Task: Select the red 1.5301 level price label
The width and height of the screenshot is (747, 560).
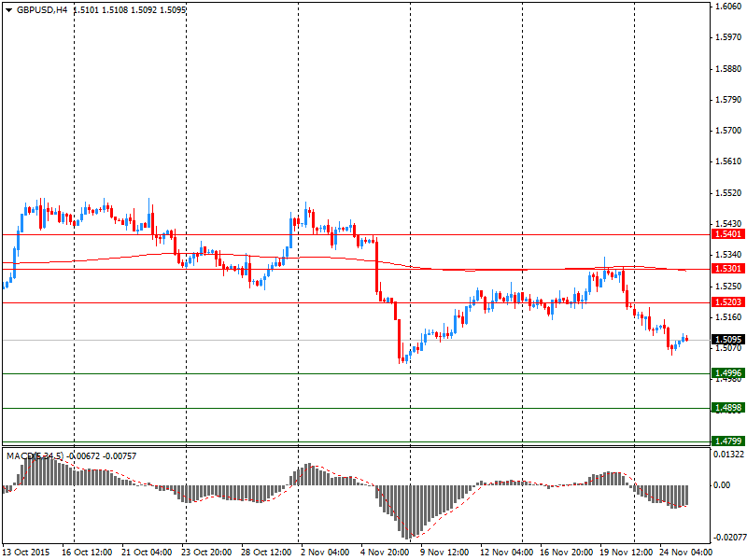Action: [728, 269]
